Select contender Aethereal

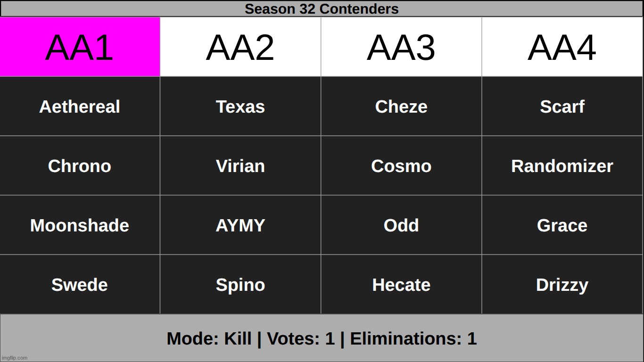(80, 106)
